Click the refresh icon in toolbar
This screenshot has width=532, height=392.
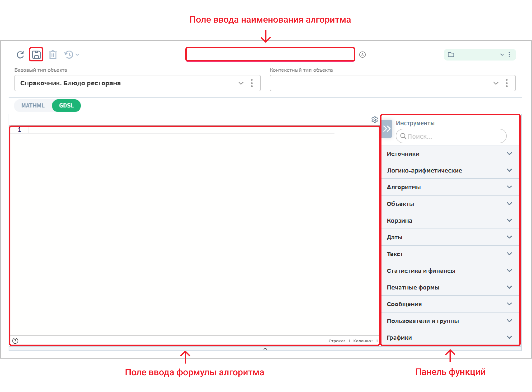coord(20,55)
